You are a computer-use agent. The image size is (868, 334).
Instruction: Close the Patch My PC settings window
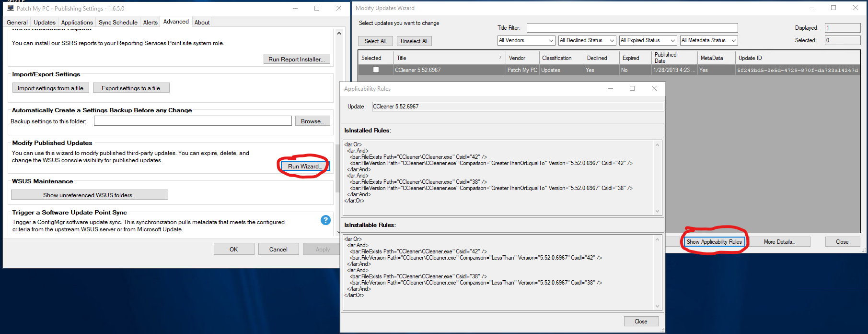point(339,8)
